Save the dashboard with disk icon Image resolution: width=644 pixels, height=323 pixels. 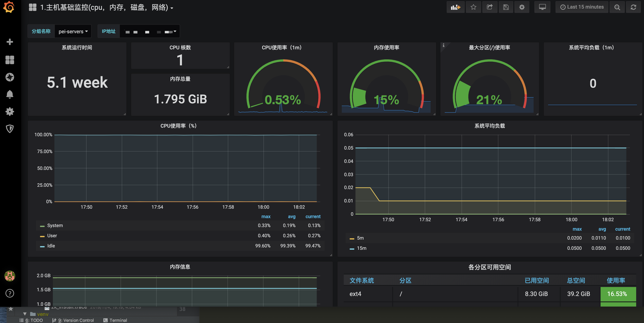(x=506, y=7)
